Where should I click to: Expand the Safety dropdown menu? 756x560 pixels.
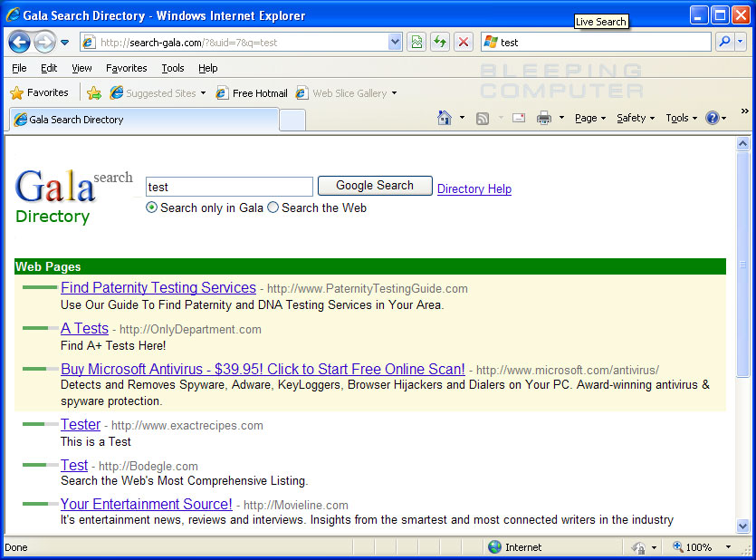[635, 118]
